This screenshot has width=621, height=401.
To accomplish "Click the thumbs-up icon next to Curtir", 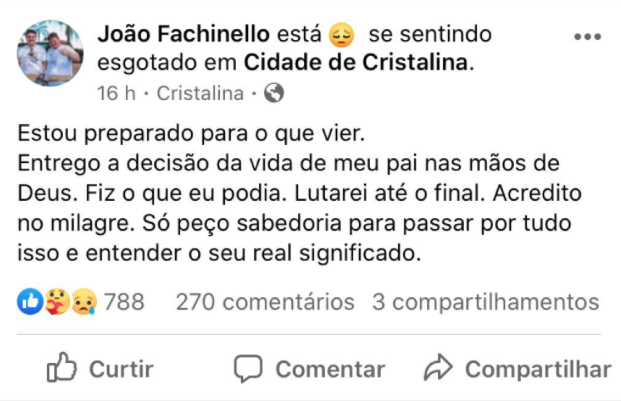I will 62,368.
